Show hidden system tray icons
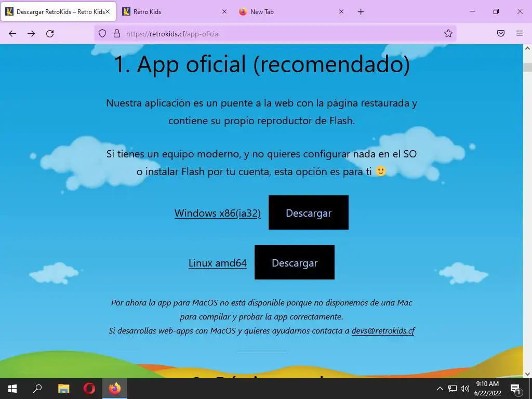 pyautogui.click(x=440, y=389)
